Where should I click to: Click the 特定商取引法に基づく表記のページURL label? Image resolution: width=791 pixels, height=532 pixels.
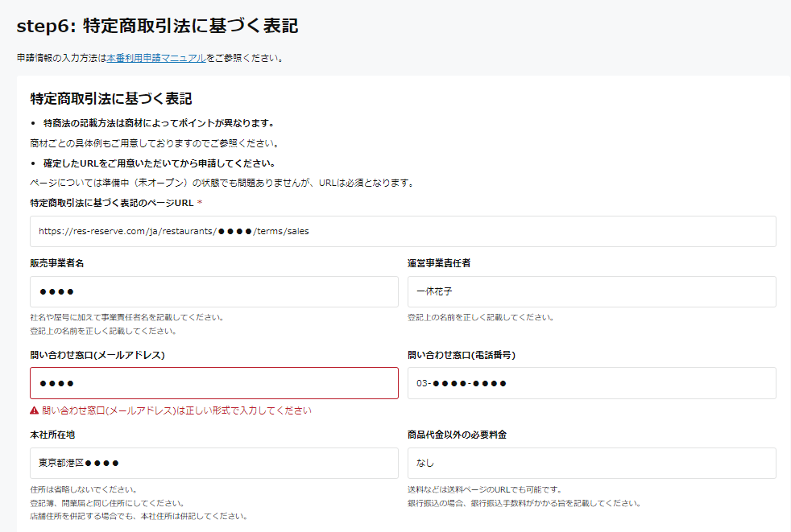[112, 203]
